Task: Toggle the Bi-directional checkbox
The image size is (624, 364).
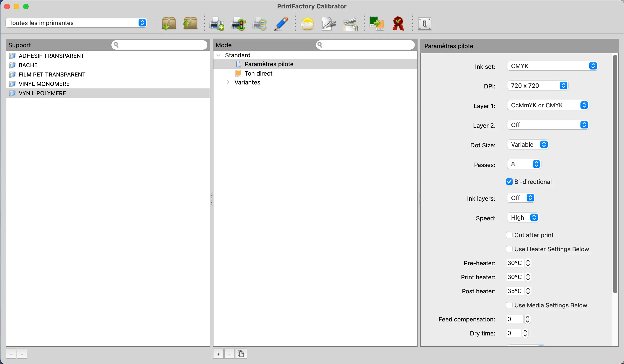Action: pyautogui.click(x=509, y=182)
